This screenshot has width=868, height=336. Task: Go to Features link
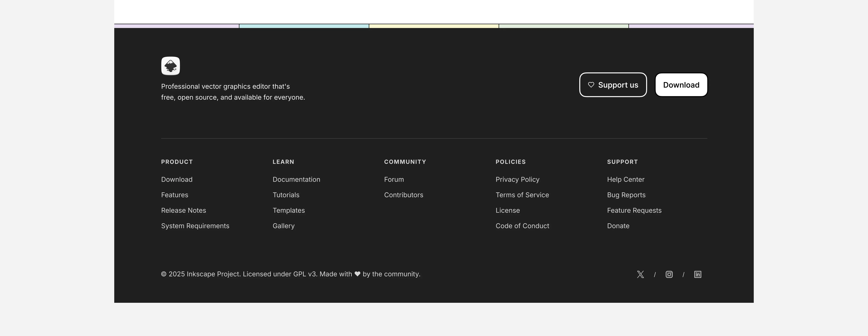pyautogui.click(x=175, y=195)
